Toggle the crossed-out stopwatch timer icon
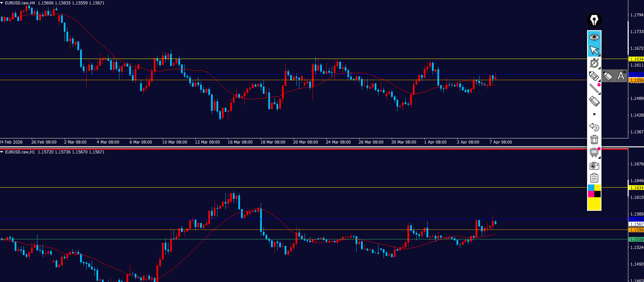The width and height of the screenshot is (644, 282). tap(594, 63)
